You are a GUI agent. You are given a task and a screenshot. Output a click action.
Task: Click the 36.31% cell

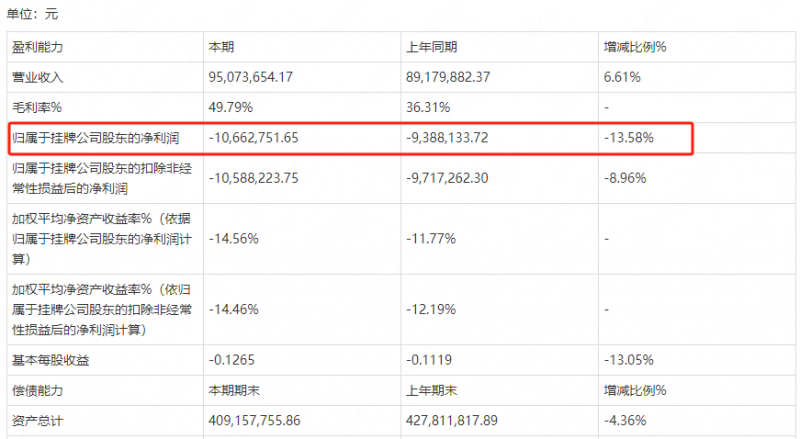(427, 106)
